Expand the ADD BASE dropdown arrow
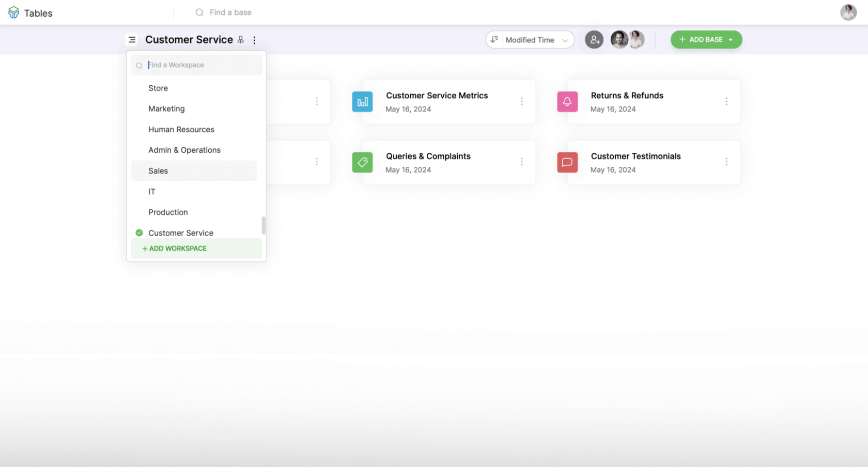This screenshot has height=467, width=868. (731, 40)
